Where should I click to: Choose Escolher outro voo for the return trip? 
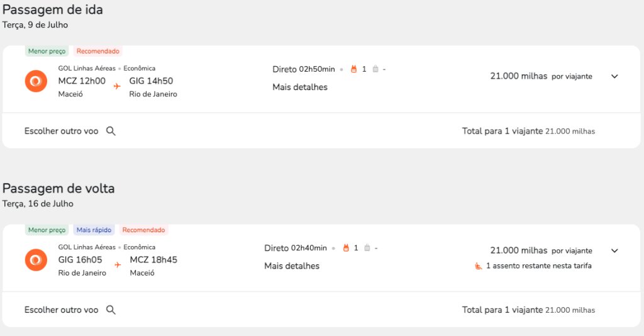61,310
